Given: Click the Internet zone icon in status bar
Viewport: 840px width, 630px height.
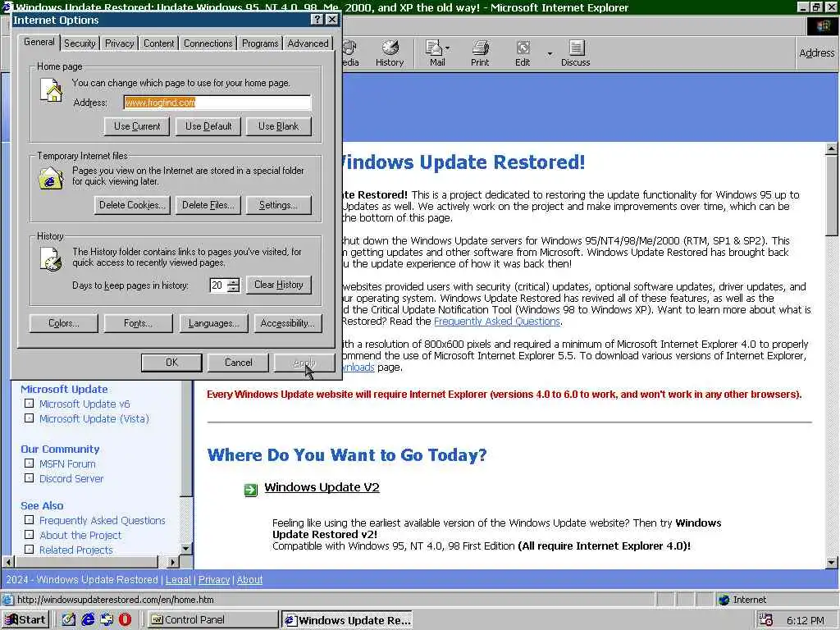Looking at the screenshot, I should [x=724, y=600].
